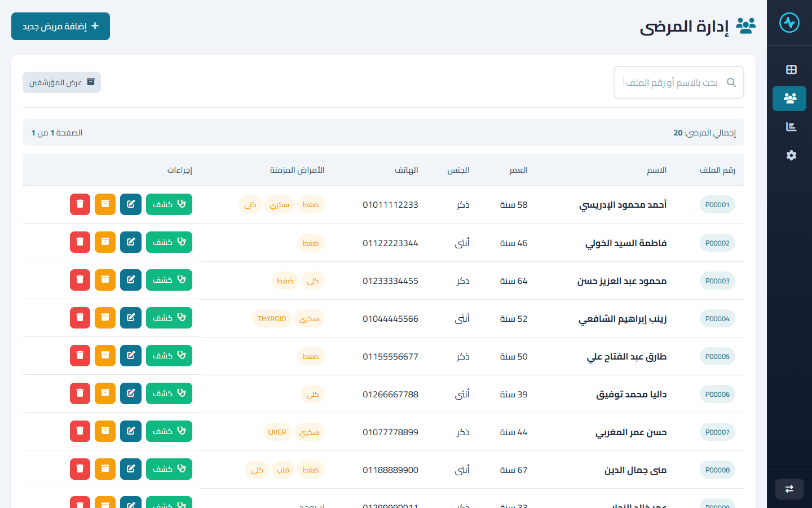Start كشف for أحمد محمود الإدريسي
The width and height of the screenshot is (812, 508).
(x=169, y=204)
